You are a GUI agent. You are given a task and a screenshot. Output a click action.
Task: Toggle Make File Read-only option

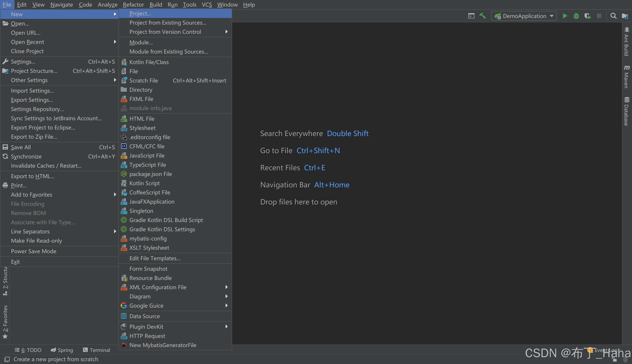(x=36, y=240)
